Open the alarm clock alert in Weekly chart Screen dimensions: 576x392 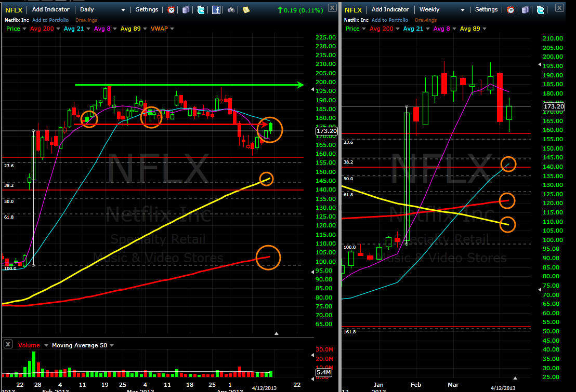coord(510,10)
